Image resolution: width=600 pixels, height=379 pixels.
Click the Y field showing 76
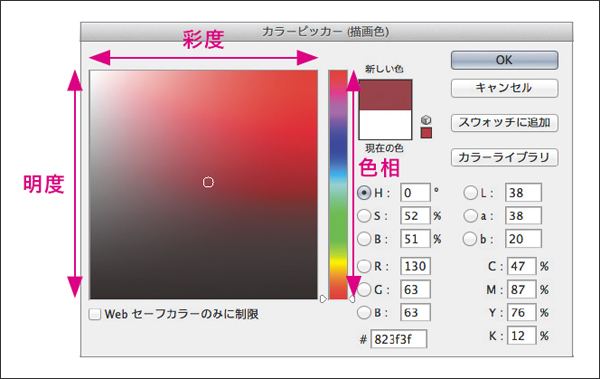[522, 313]
